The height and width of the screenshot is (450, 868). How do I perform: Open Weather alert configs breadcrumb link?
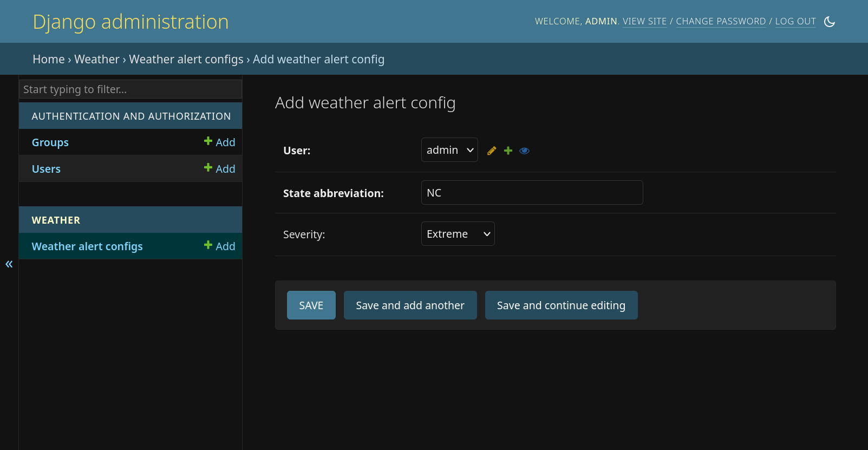186,60
